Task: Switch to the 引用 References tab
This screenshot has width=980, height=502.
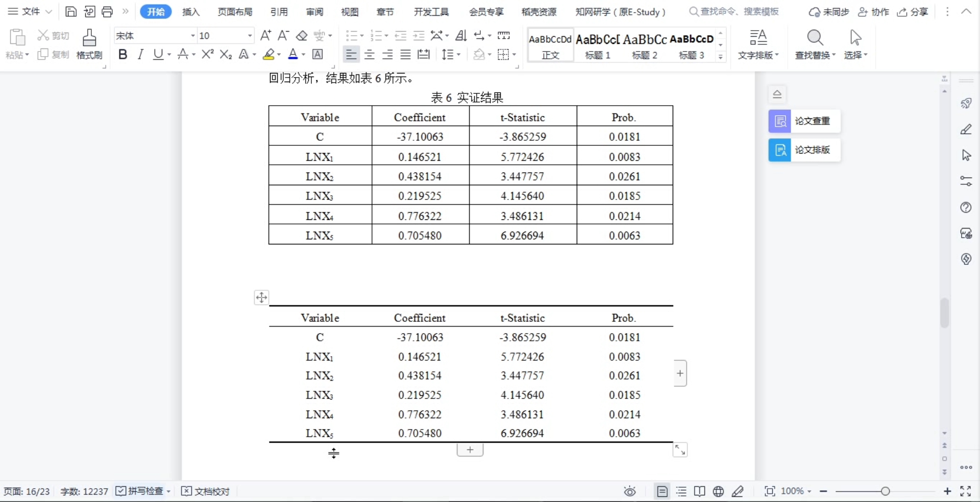Action: [x=279, y=12]
